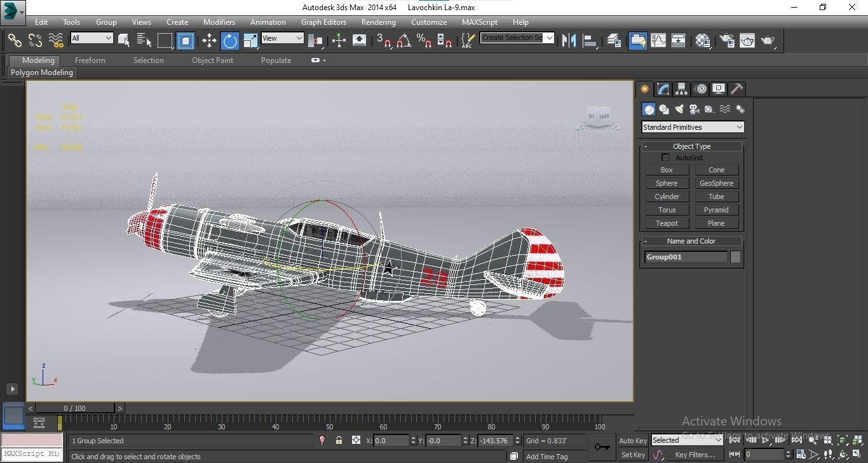Open the Curve Editor icon
This screenshot has width=868, height=463.
pos(658,41)
